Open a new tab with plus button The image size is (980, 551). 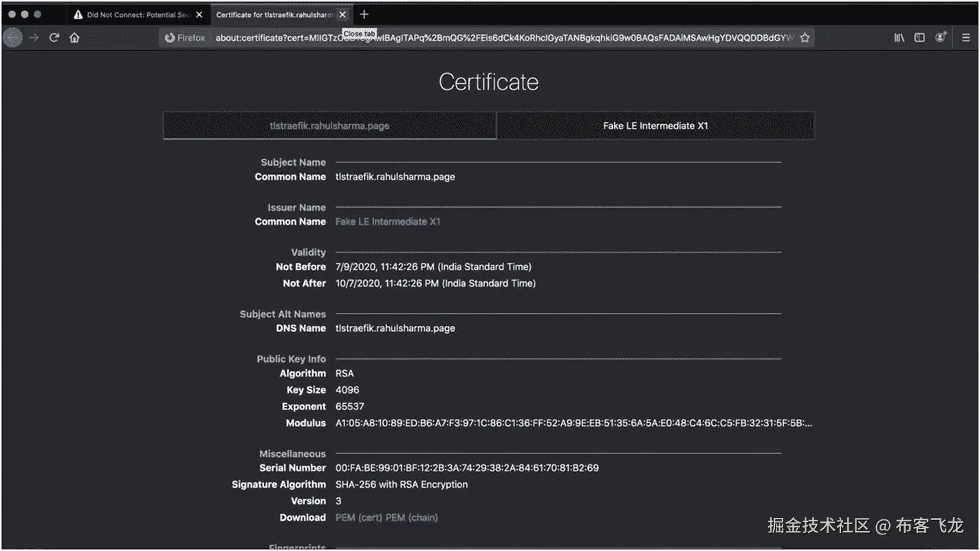tap(364, 14)
